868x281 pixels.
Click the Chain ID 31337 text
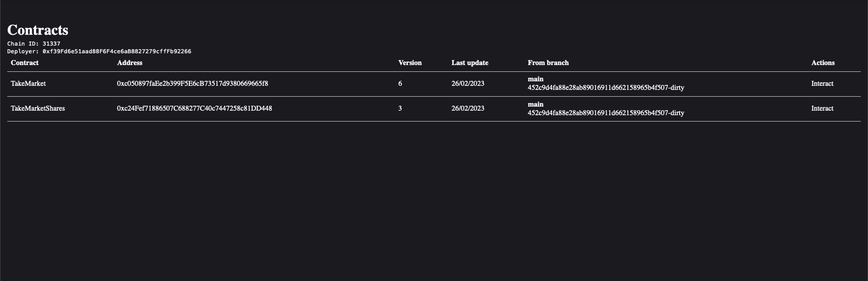(33, 44)
